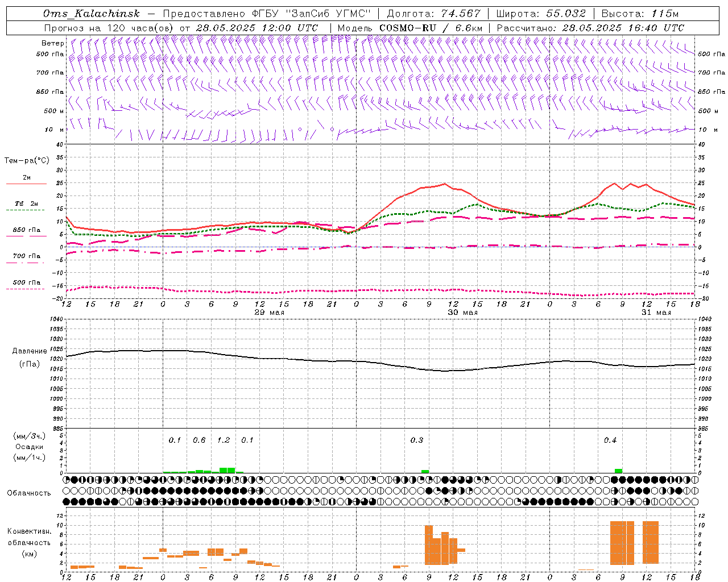Click the Давление panel label
This screenshot has width=728, height=582.
pos(30,351)
